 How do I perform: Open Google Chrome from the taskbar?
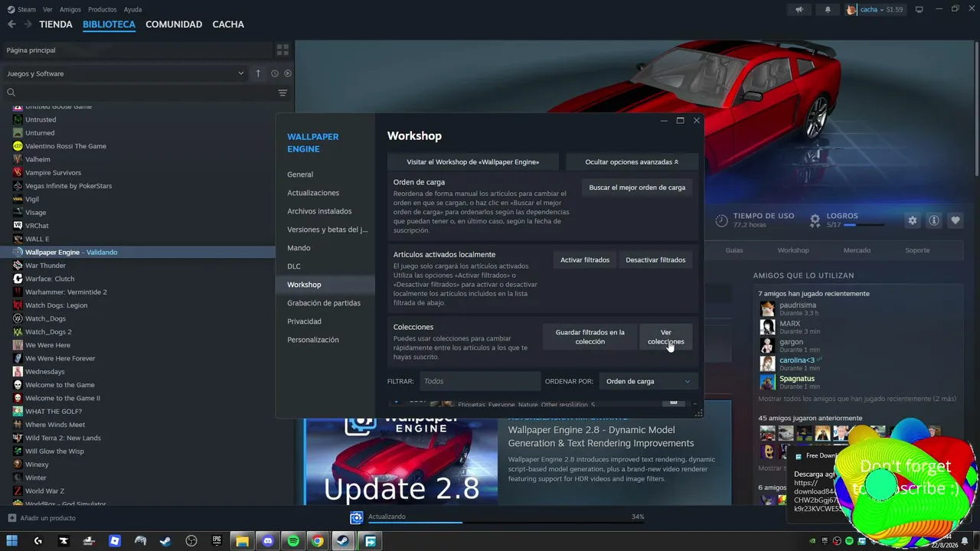pyautogui.click(x=318, y=541)
